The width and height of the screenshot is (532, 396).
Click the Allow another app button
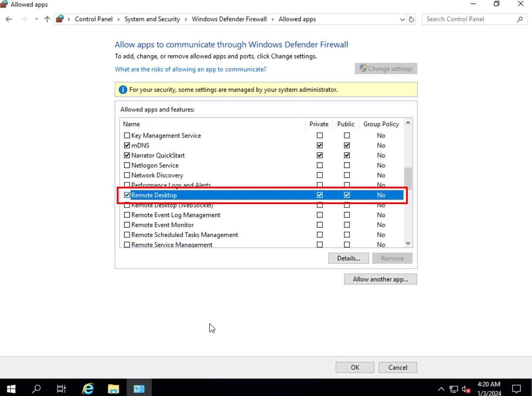(x=380, y=279)
